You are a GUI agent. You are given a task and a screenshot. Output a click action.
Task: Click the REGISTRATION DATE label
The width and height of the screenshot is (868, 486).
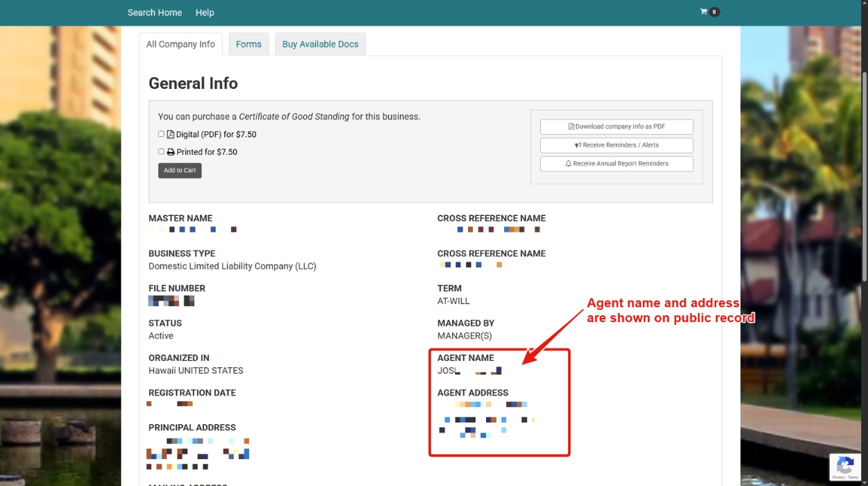[192, 393]
